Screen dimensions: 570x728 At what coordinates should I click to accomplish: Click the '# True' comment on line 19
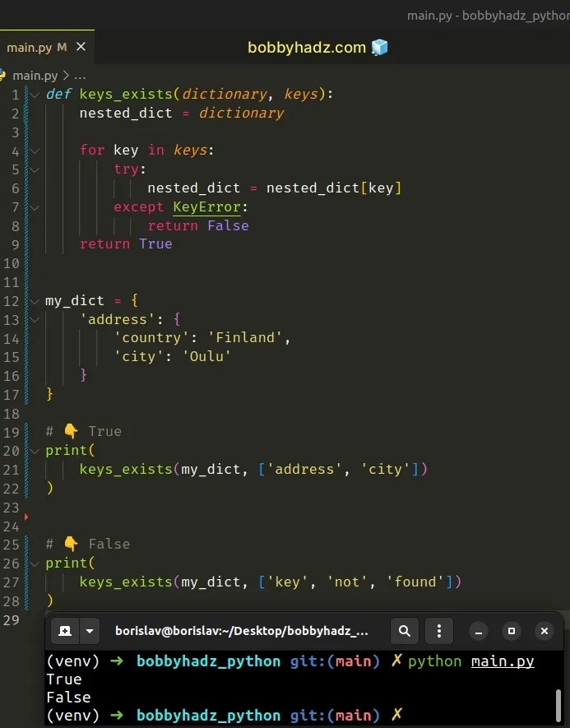point(84,431)
